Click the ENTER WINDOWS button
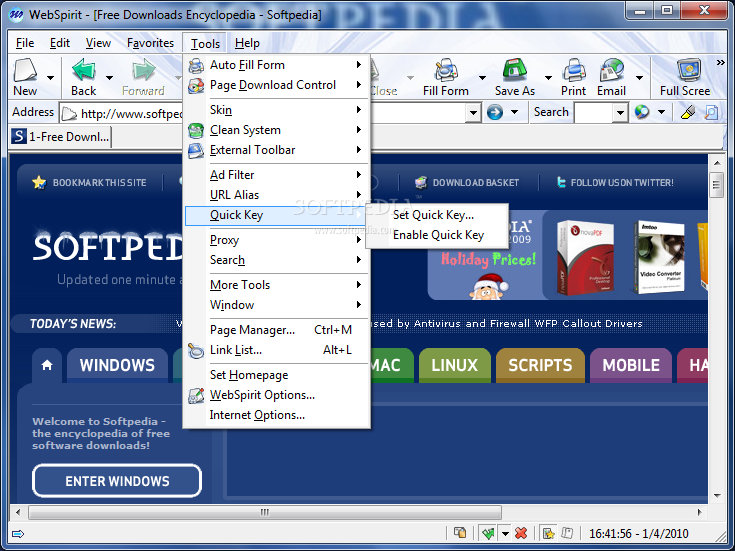Image resolution: width=735 pixels, height=551 pixels. click(117, 481)
